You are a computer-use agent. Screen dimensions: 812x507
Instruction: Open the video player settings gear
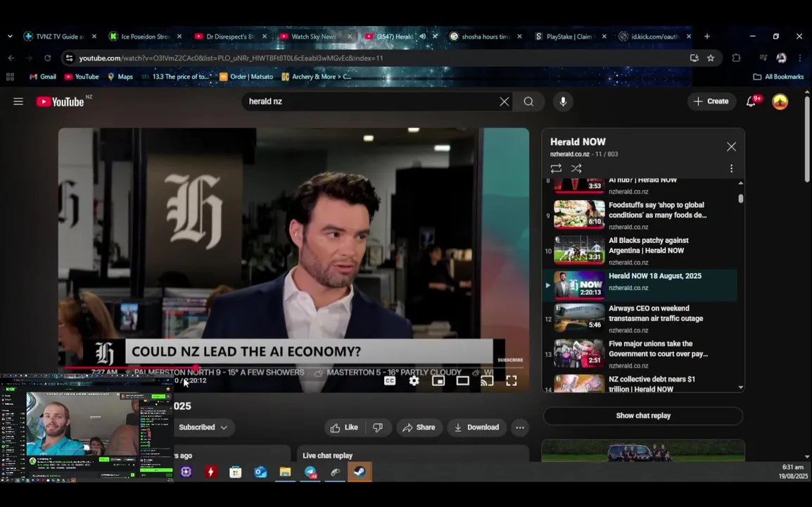414,381
